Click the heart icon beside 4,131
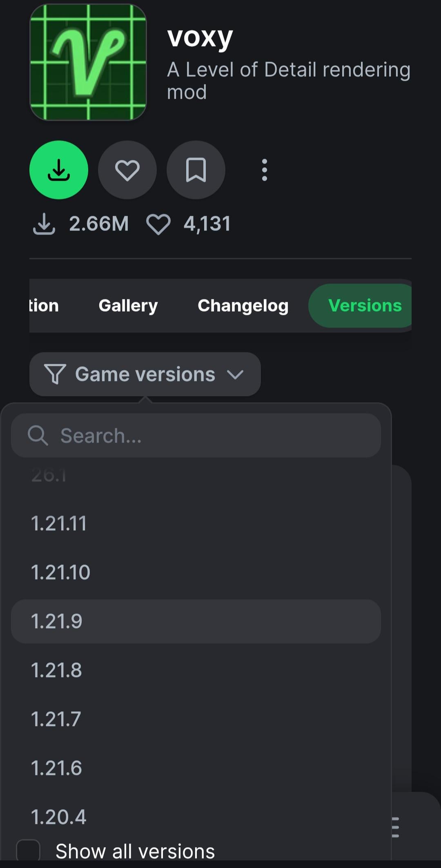This screenshot has width=441, height=868. click(x=158, y=224)
